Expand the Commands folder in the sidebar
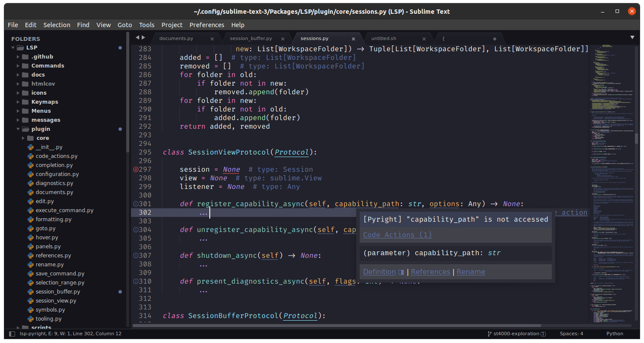The height and width of the screenshot is (343, 644). (17, 65)
